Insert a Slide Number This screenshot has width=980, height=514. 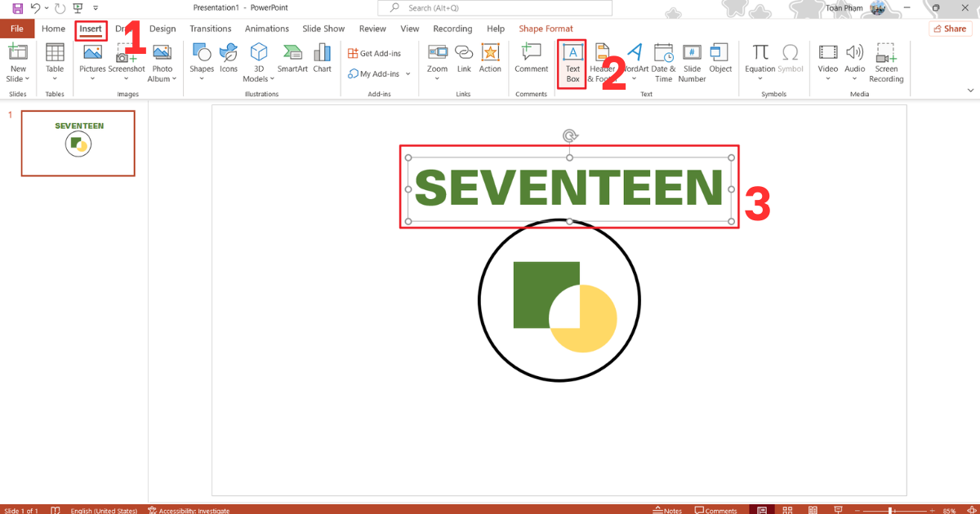692,64
